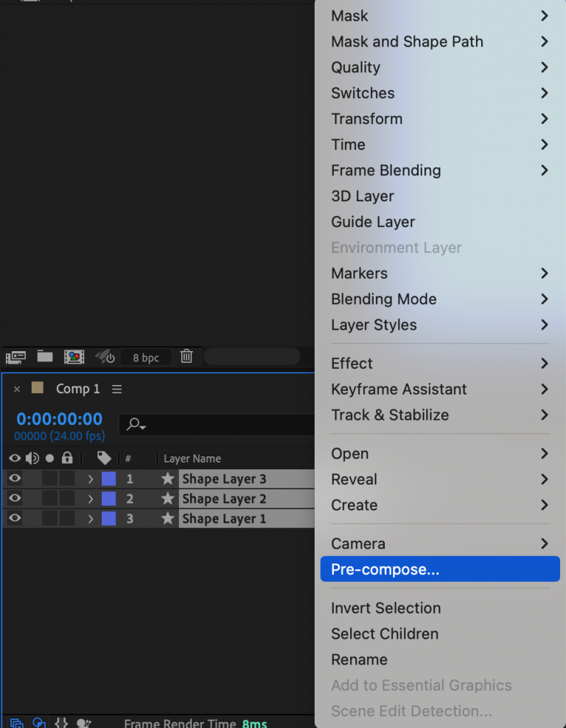Click the 8 bpc color depth indicator

point(146,357)
